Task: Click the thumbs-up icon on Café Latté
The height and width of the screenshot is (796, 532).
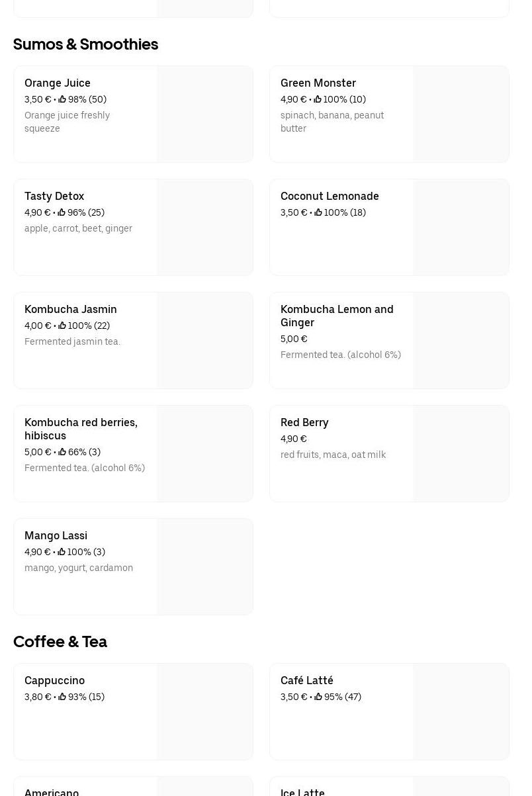Action: 318,697
